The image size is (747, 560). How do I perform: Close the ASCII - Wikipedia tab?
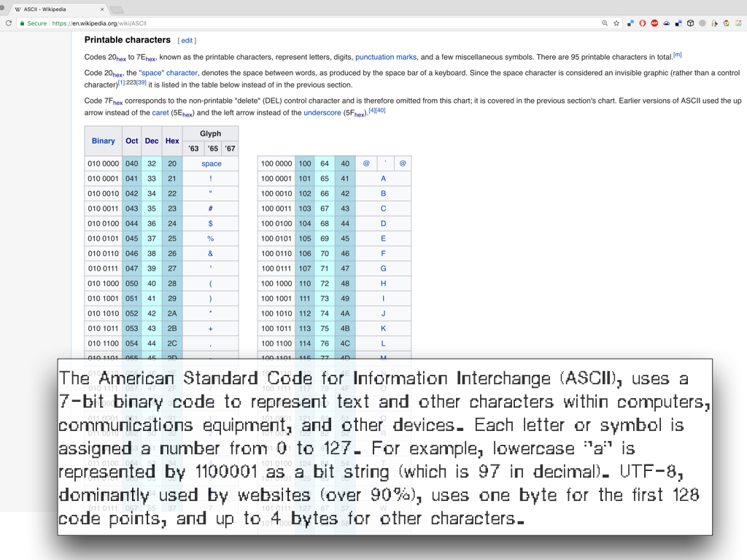(102, 9)
